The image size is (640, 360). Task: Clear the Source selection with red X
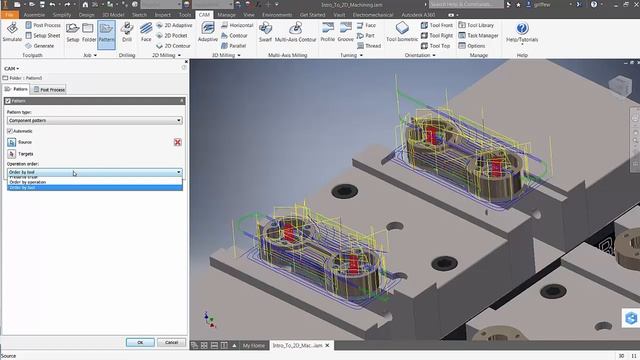[178, 142]
